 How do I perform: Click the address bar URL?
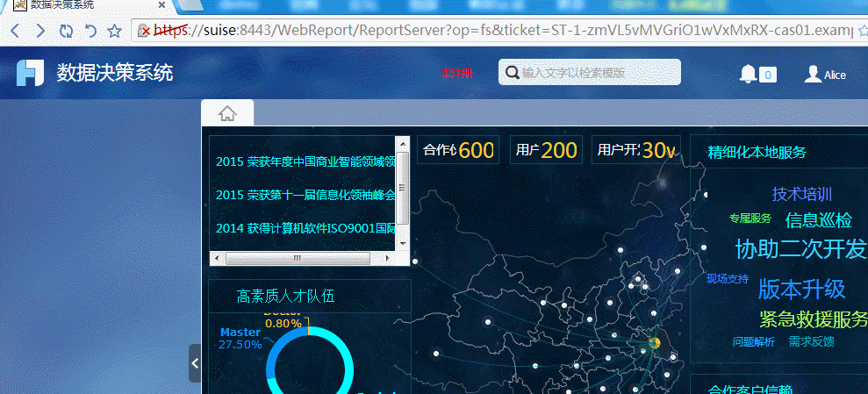(504, 30)
